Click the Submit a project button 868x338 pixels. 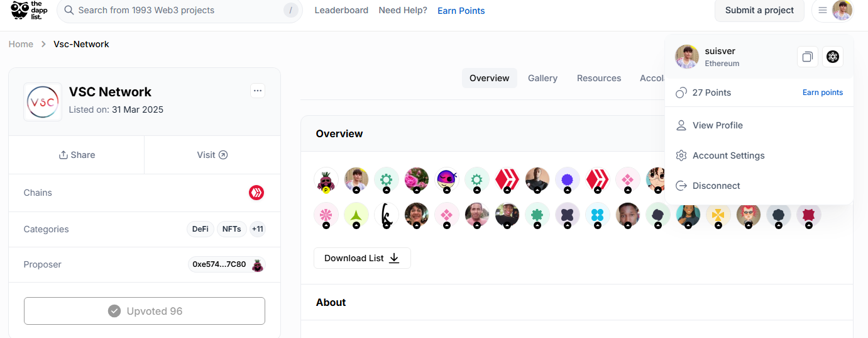(x=759, y=10)
